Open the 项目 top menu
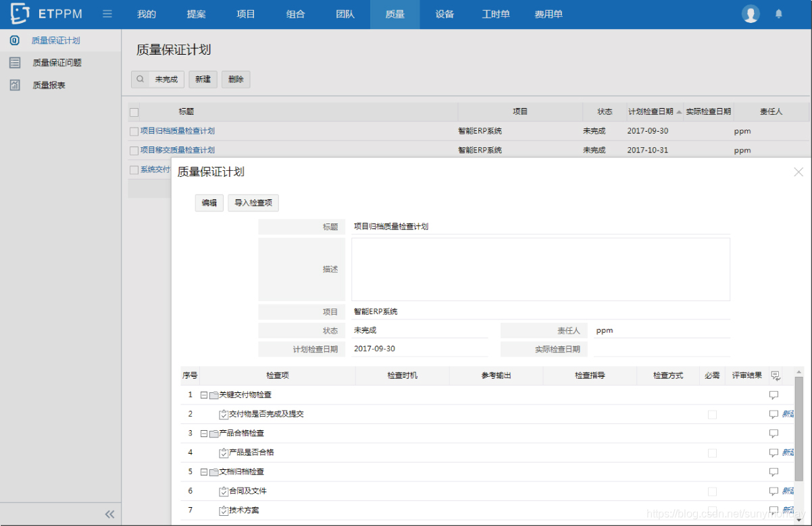The height and width of the screenshot is (526, 812). 246,14
